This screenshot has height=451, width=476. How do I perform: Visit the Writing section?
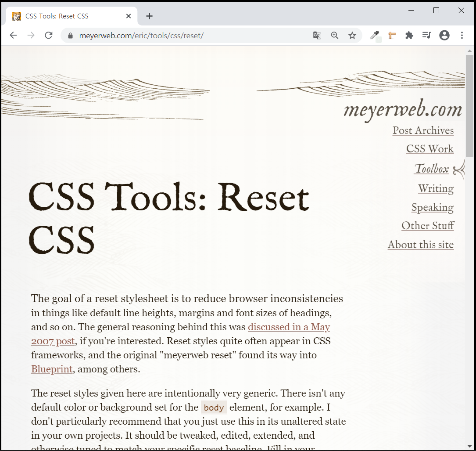[x=436, y=188]
